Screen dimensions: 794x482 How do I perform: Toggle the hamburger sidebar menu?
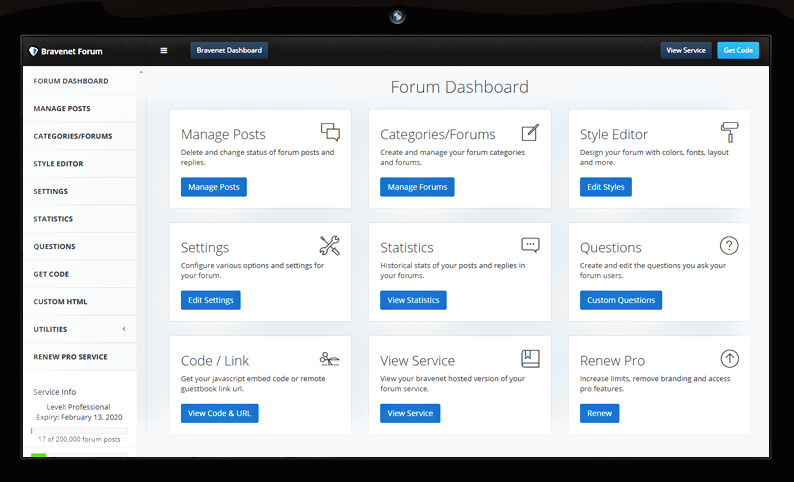(164, 50)
